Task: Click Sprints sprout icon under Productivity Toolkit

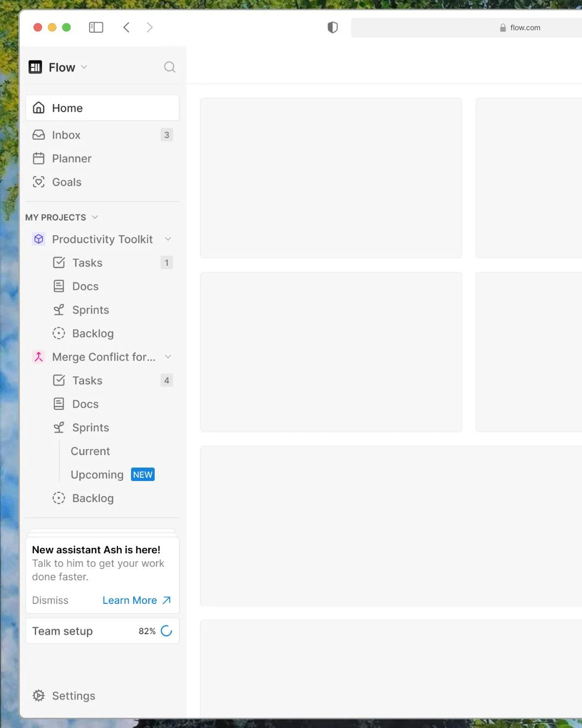Action: point(59,310)
